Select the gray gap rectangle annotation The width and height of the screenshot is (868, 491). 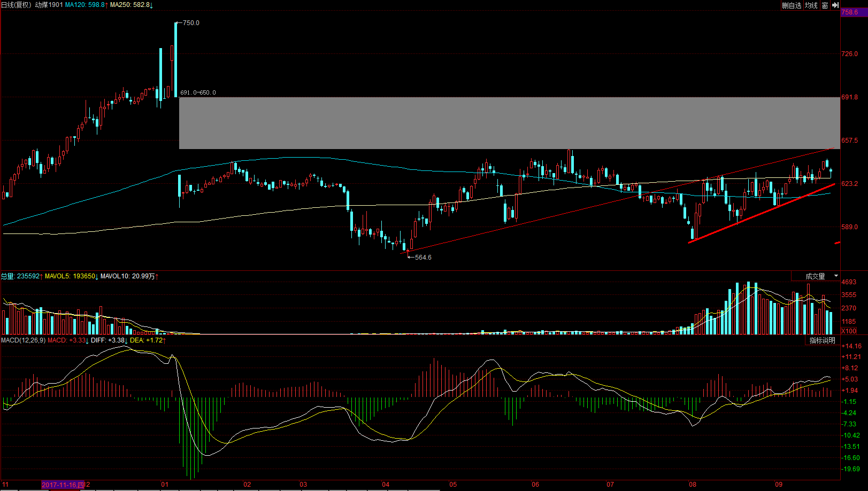(509, 123)
